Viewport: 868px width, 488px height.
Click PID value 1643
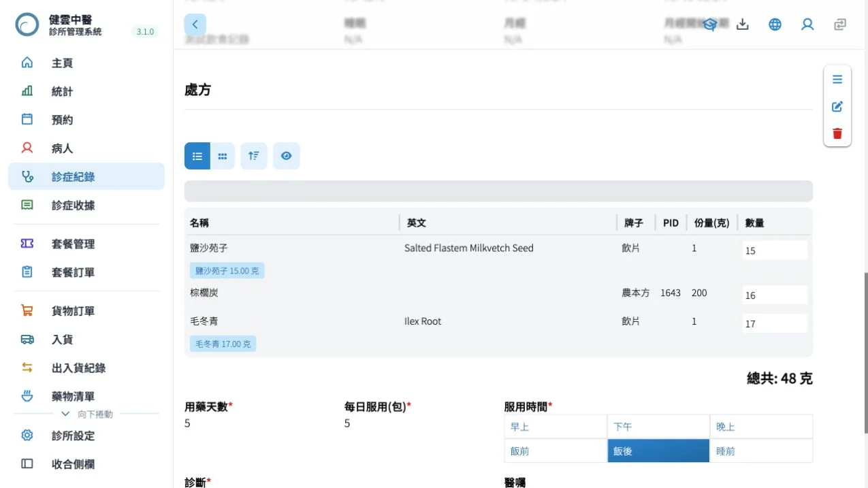coord(671,293)
